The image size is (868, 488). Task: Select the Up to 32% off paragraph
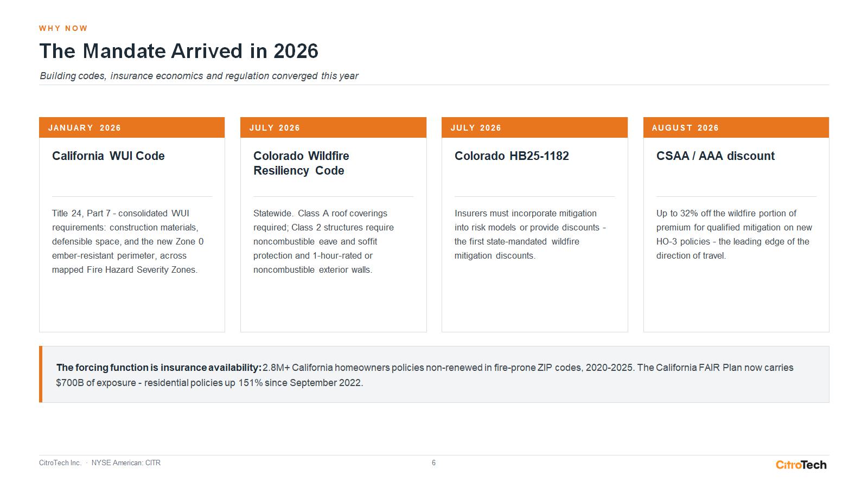coord(734,234)
